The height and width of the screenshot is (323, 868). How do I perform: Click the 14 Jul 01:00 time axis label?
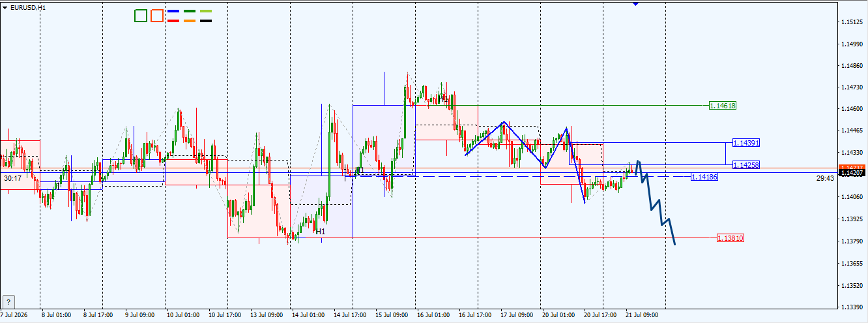coord(308,315)
